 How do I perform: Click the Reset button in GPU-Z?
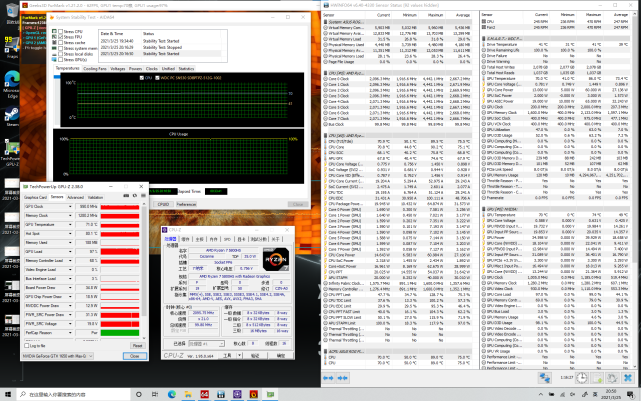click(135, 345)
